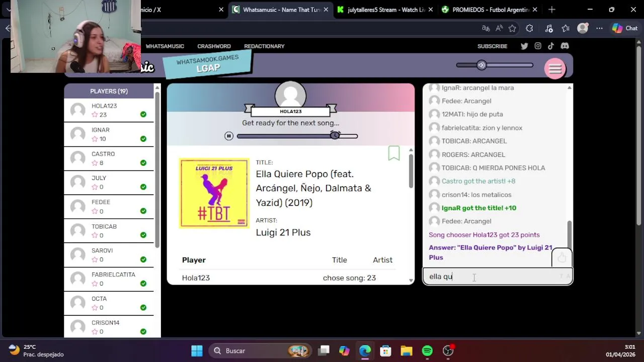Launch Copilot from the taskbar
644x362 pixels.
point(344,350)
